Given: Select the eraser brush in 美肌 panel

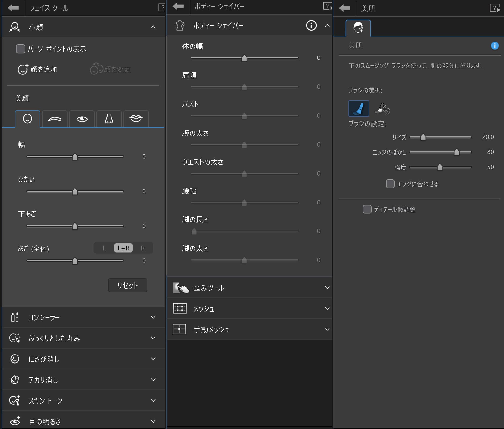Looking at the screenshot, I should tap(382, 109).
